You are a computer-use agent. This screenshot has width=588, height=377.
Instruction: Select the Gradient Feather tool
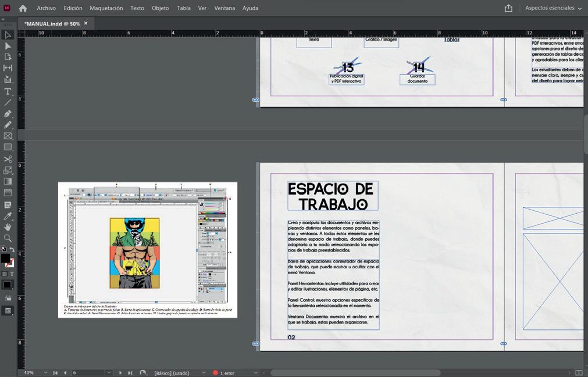point(8,193)
